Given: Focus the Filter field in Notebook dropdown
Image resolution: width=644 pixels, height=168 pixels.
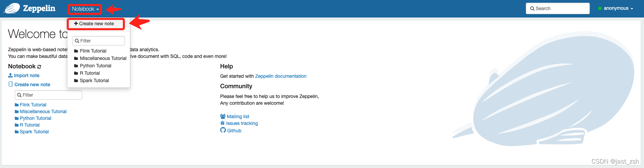Looking at the screenshot, I should coord(99,41).
